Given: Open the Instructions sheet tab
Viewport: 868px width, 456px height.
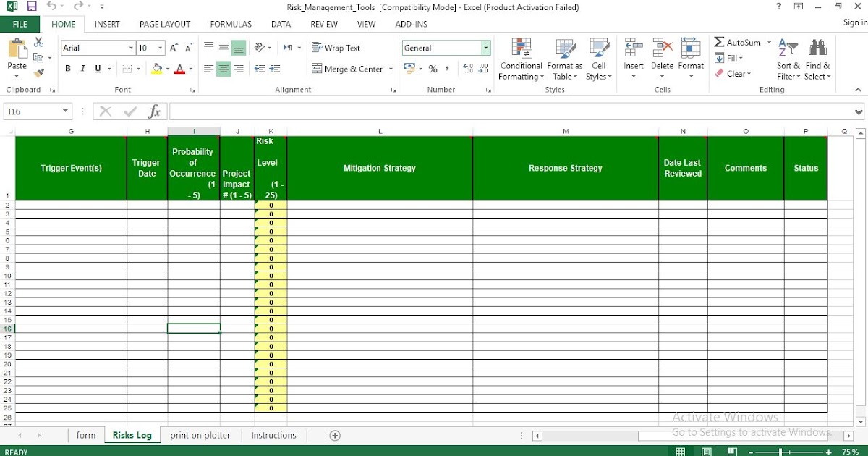Looking at the screenshot, I should [x=273, y=435].
